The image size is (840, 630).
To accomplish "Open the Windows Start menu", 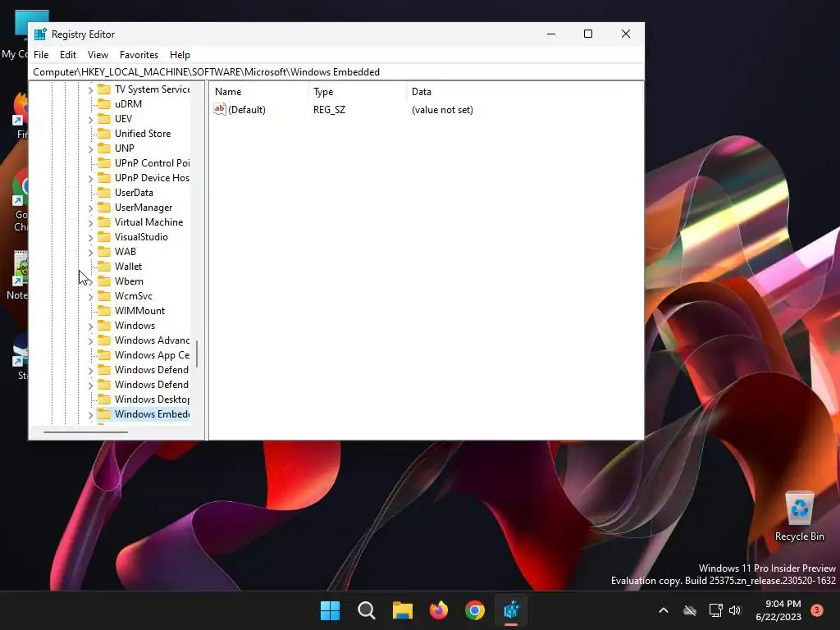I will pyautogui.click(x=330, y=610).
